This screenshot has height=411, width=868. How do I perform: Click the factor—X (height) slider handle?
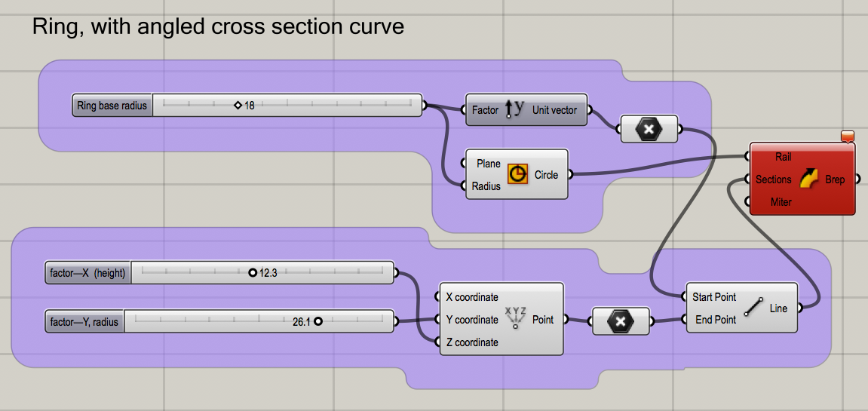click(x=253, y=273)
